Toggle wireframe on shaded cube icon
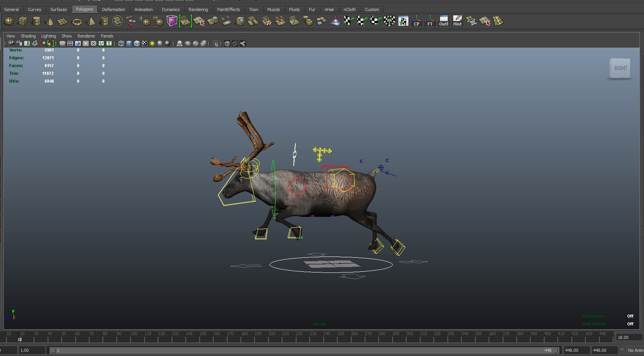 pos(137,43)
